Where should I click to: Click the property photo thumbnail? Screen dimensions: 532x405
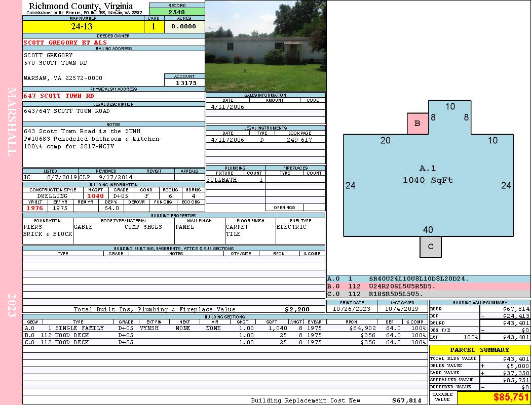pyautogui.click(x=265, y=46)
